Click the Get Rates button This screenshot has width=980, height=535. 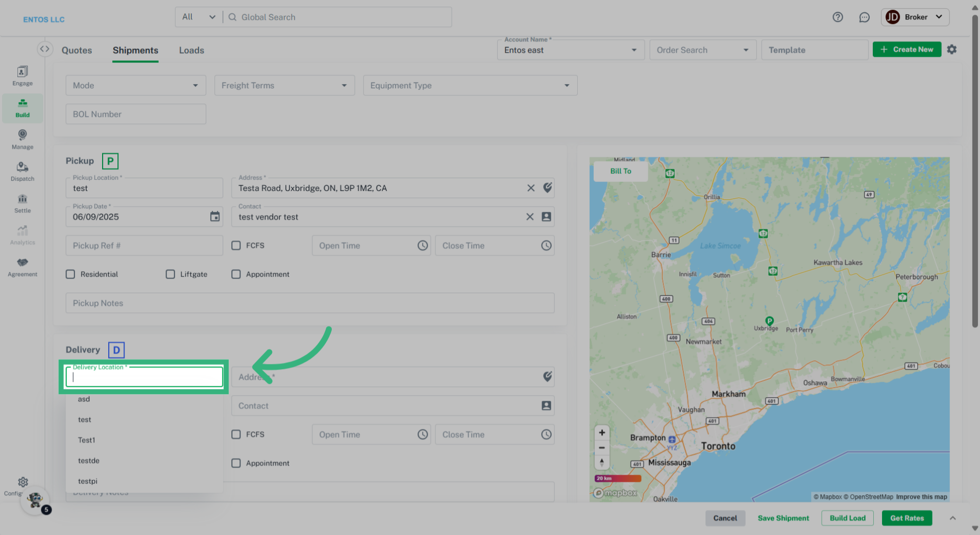pos(906,518)
